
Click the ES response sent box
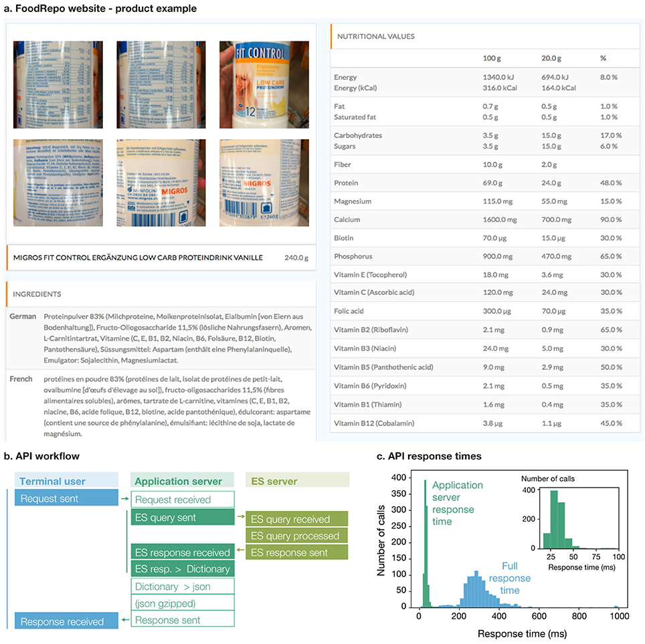coord(296,552)
